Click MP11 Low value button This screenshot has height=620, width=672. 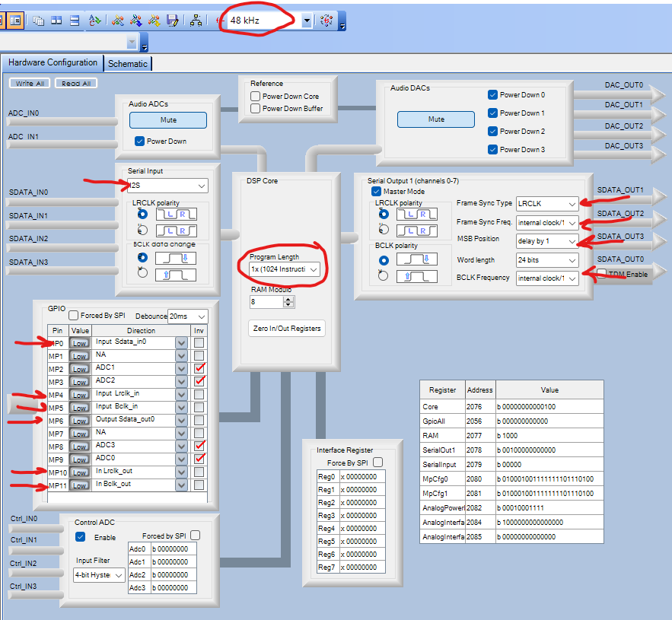[x=80, y=485]
